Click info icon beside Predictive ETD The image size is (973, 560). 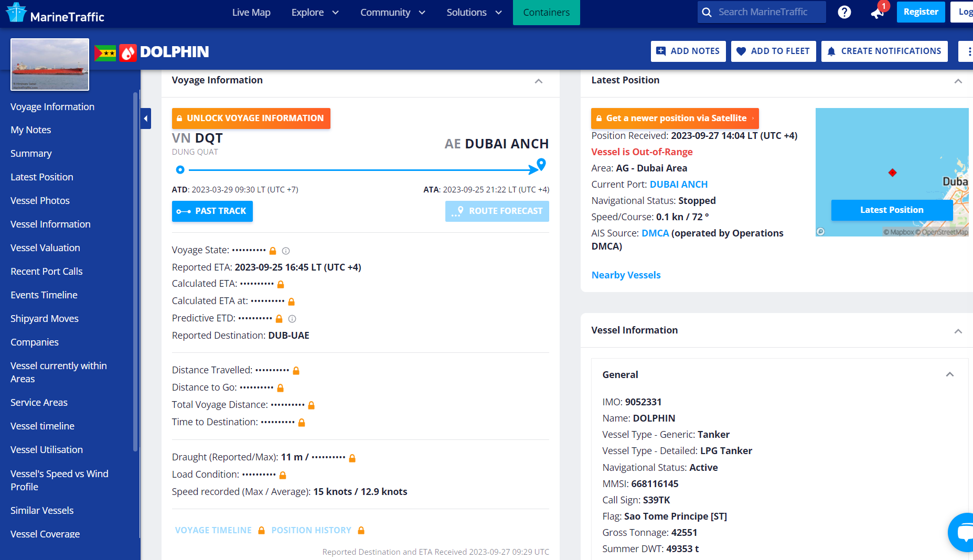pyautogui.click(x=292, y=319)
